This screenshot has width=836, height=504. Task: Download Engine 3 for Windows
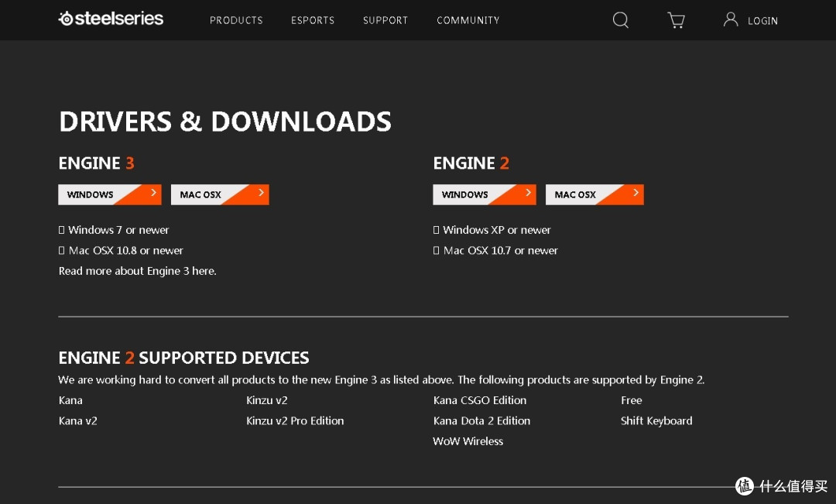pyautogui.click(x=110, y=194)
